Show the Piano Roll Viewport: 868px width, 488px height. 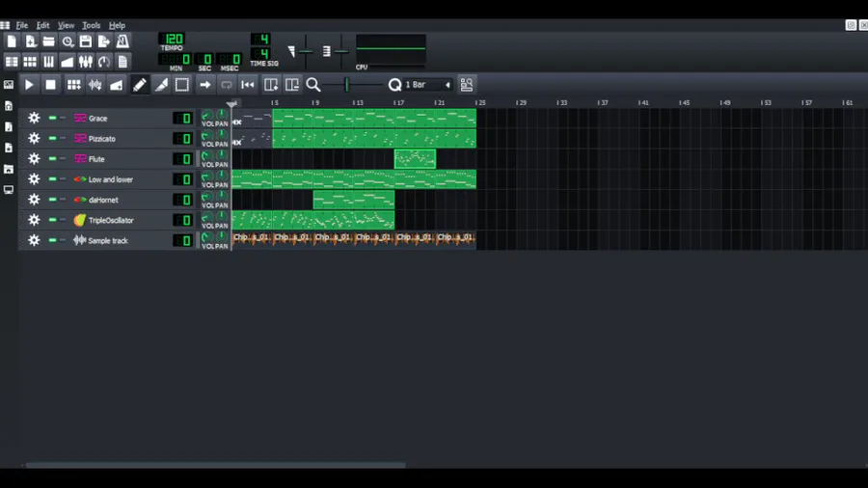coord(49,62)
